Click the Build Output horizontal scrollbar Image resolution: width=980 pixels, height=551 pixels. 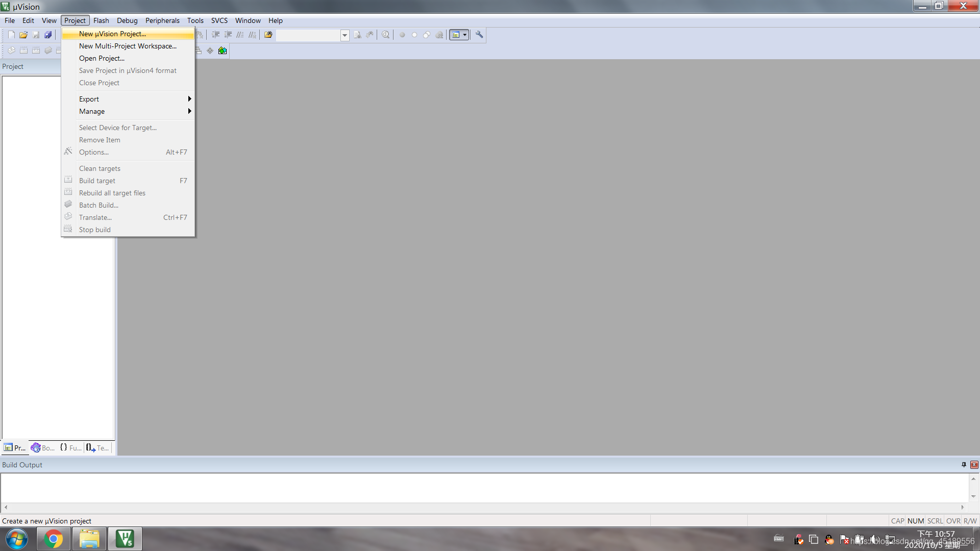click(484, 507)
